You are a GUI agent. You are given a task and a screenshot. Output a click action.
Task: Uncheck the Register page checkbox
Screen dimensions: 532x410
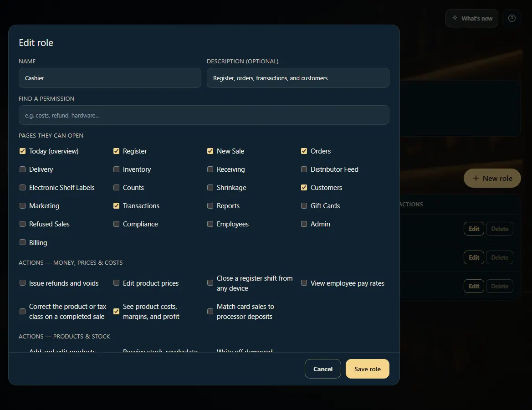(117, 151)
